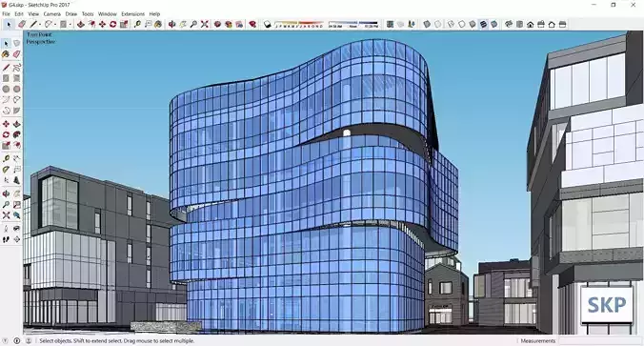Select the Offset tool in top toolbar
This screenshot has height=346, width=644.
pyautogui.click(x=91, y=25)
